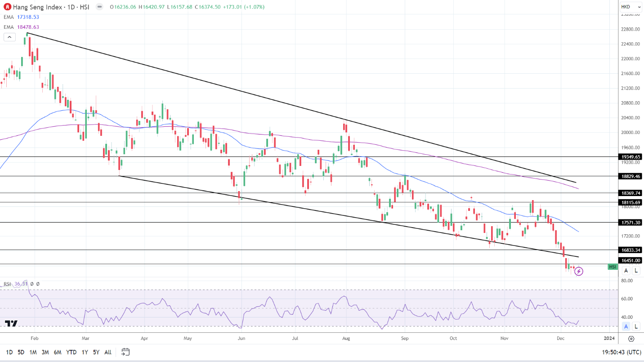Collapse the indicator legend with arrow button

[x=9, y=37]
